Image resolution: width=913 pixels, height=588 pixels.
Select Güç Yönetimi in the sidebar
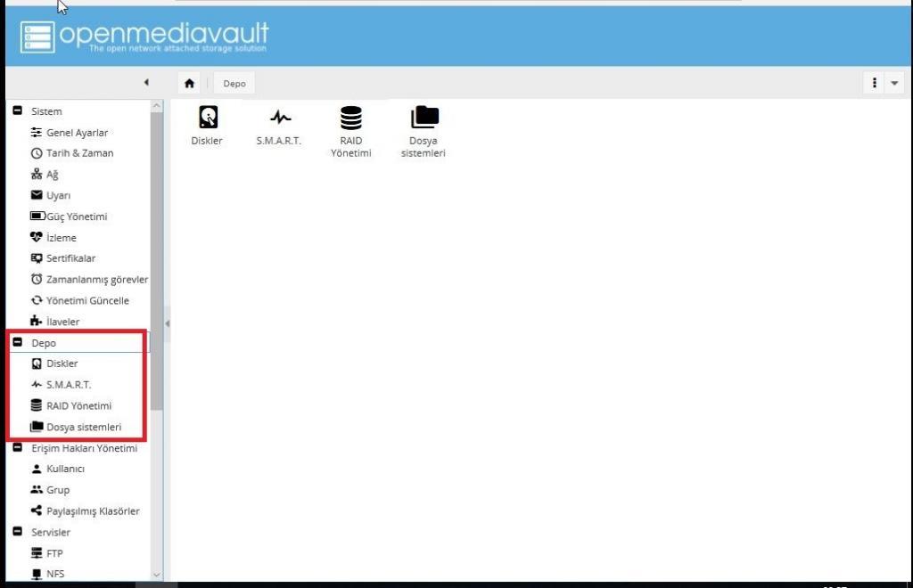69,216
